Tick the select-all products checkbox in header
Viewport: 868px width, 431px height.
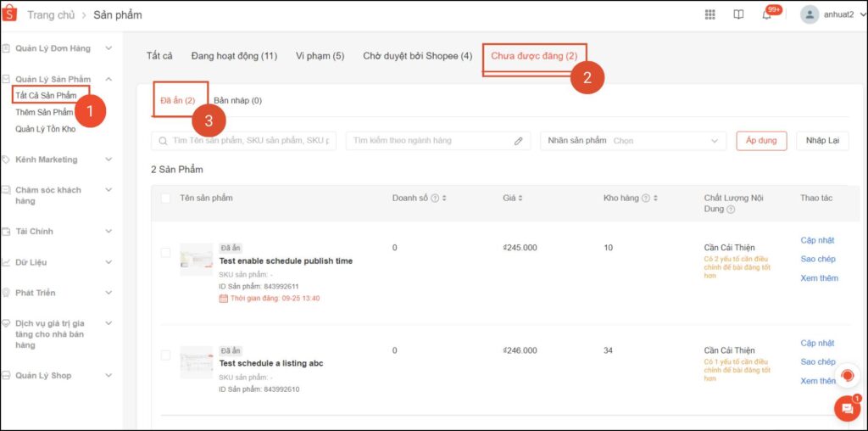coord(165,199)
